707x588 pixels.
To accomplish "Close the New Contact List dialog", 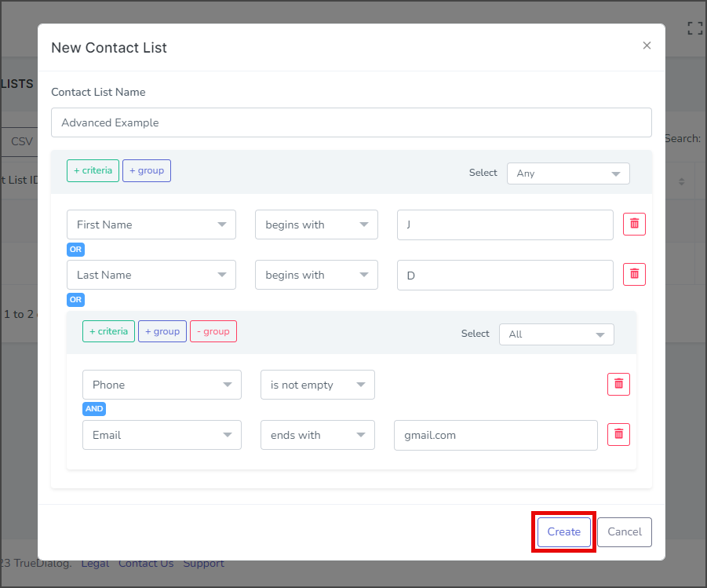I will pos(647,46).
